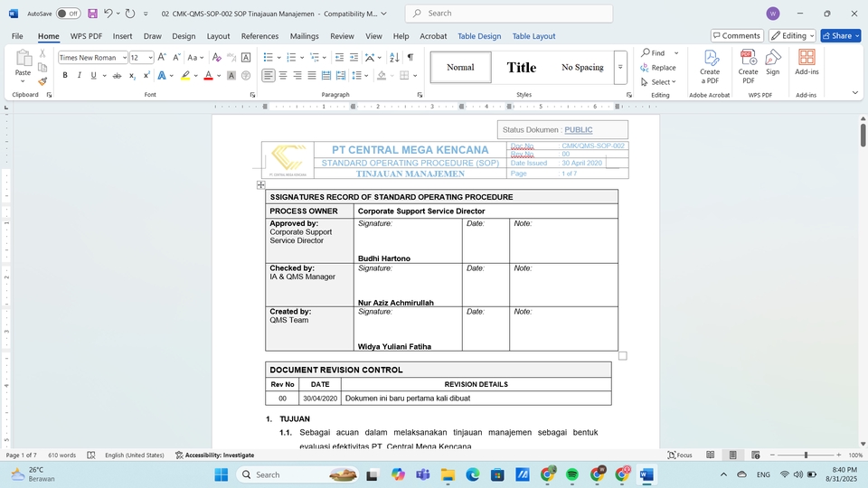Click the zoom slider in the status bar
The height and width of the screenshot is (488, 868).
point(806,455)
